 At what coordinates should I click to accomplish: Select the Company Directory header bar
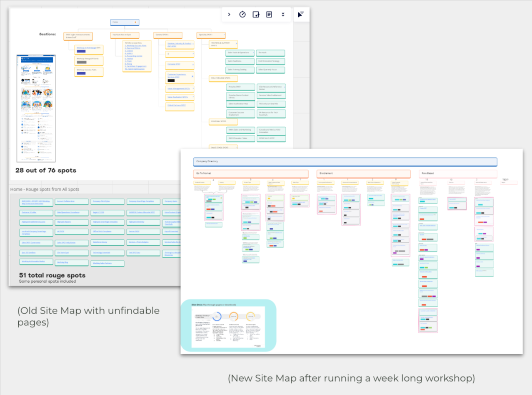(x=345, y=162)
